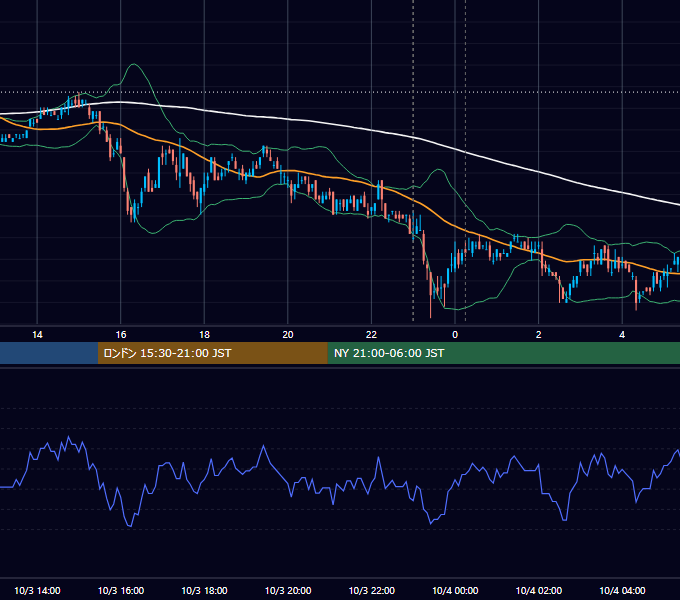Select the 10/3 22:00 time label

click(372, 590)
